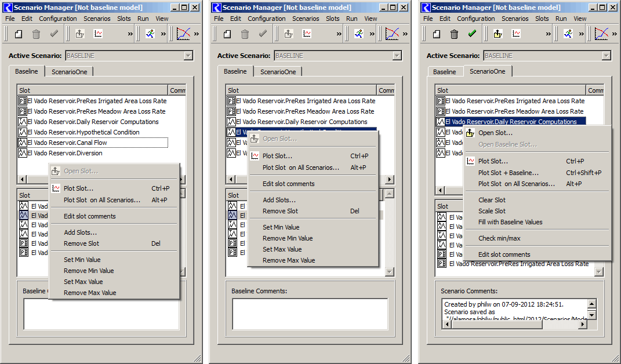621x364 pixels.
Task: Choose Fill with Baseline Values menu entry
Action: (x=537, y=222)
